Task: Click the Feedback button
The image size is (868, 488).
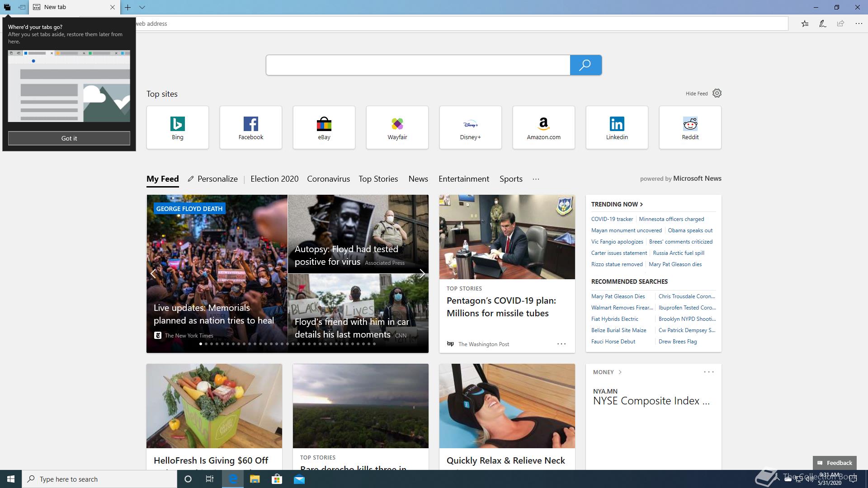Action: coord(835,463)
